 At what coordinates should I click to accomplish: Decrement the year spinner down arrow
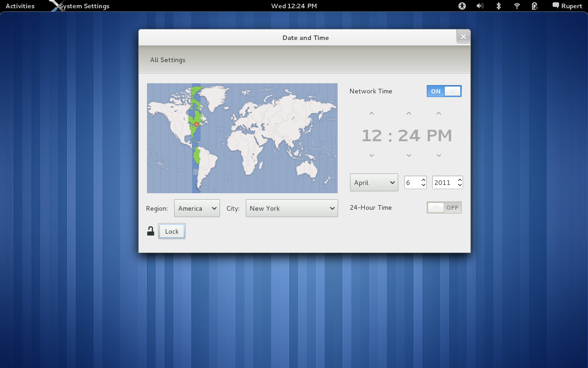460,185
